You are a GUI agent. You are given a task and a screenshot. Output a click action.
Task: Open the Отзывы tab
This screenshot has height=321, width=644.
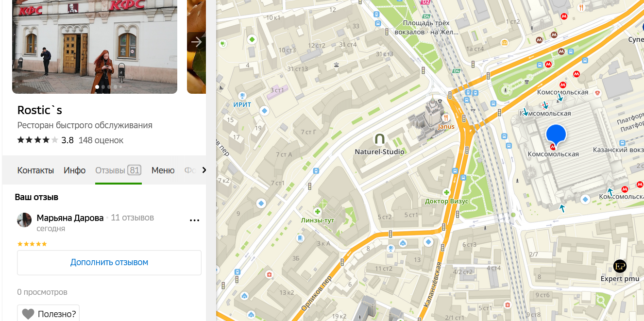point(118,170)
